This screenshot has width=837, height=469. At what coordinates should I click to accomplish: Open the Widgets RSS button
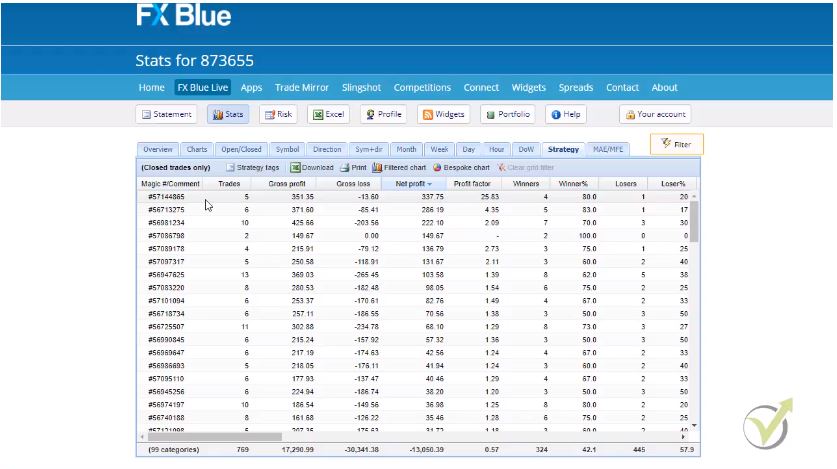443,115
